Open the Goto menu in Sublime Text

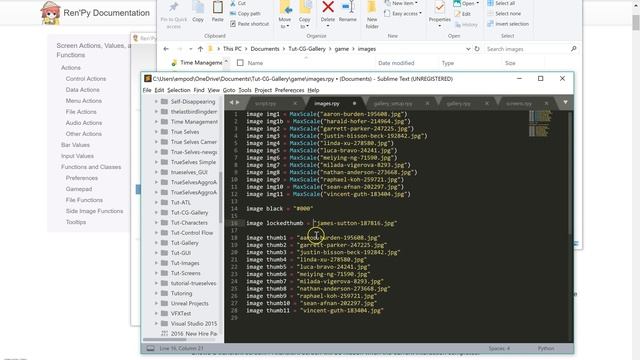pyautogui.click(x=229, y=90)
